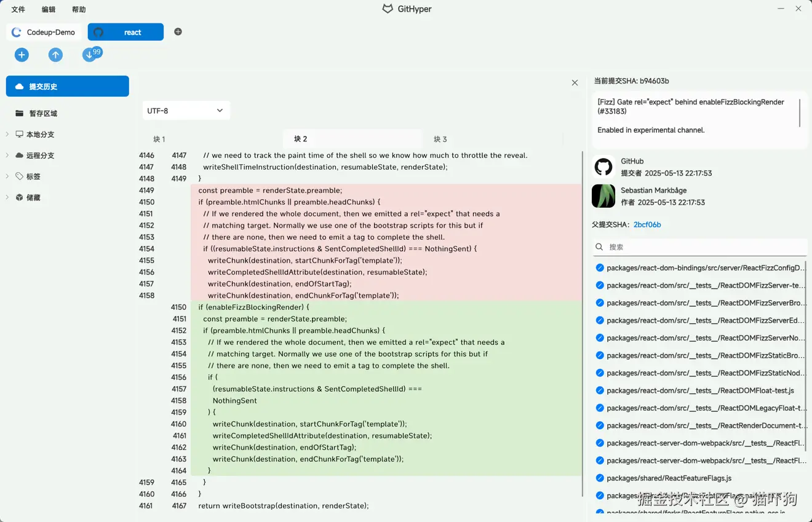Toggle check icon for ReactDOMFloat-test.js file

(600, 390)
